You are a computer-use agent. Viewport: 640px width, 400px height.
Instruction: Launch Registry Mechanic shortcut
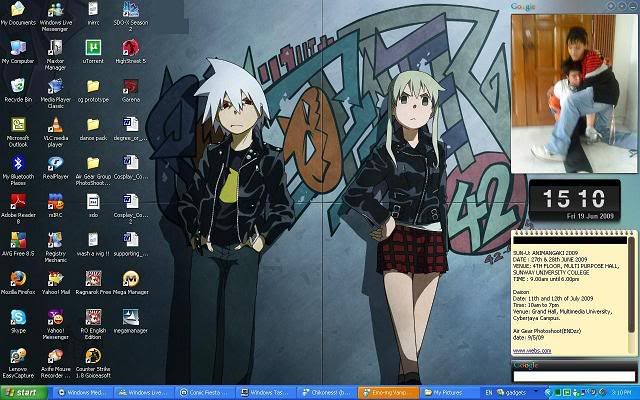click(x=56, y=247)
